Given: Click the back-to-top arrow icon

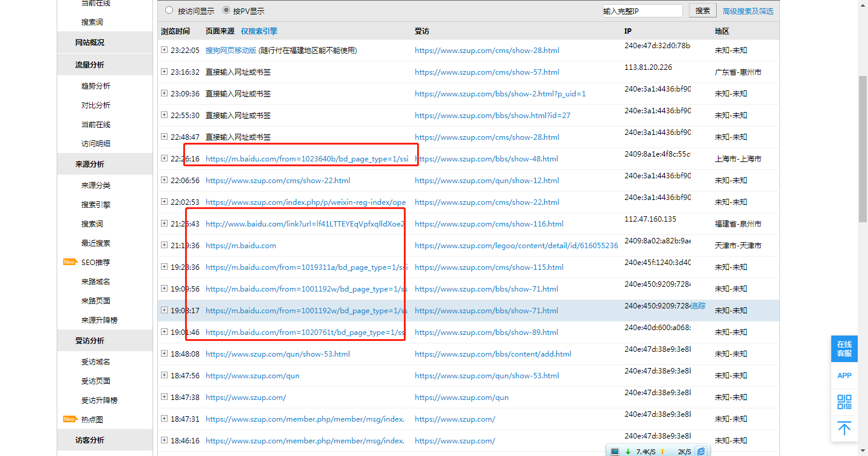Looking at the screenshot, I should coord(844,428).
